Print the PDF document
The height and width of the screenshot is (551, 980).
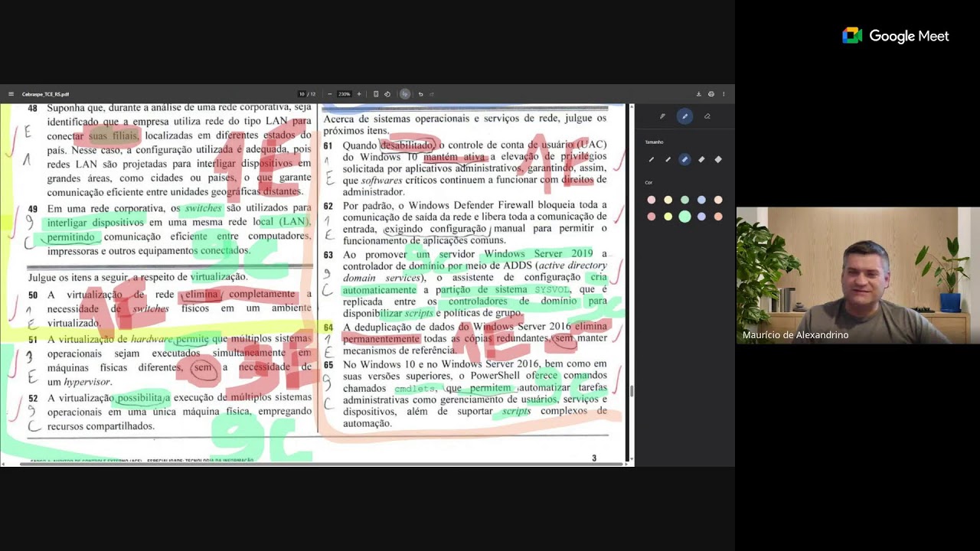point(711,94)
